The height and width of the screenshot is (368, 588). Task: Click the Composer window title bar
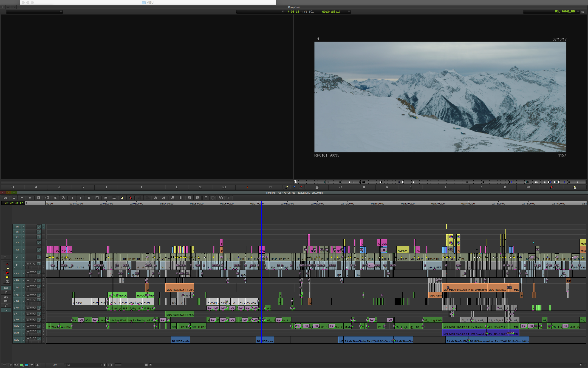pos(294,7)
